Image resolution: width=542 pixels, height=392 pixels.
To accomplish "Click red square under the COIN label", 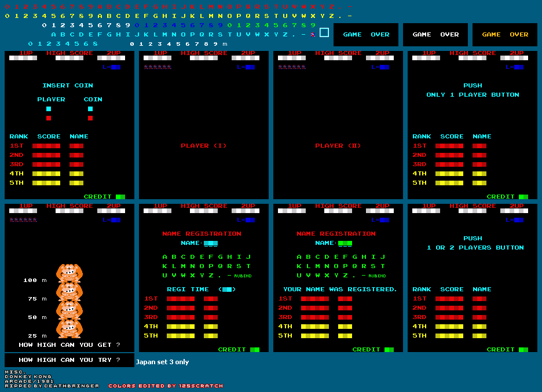I will [x=90, y=118].
